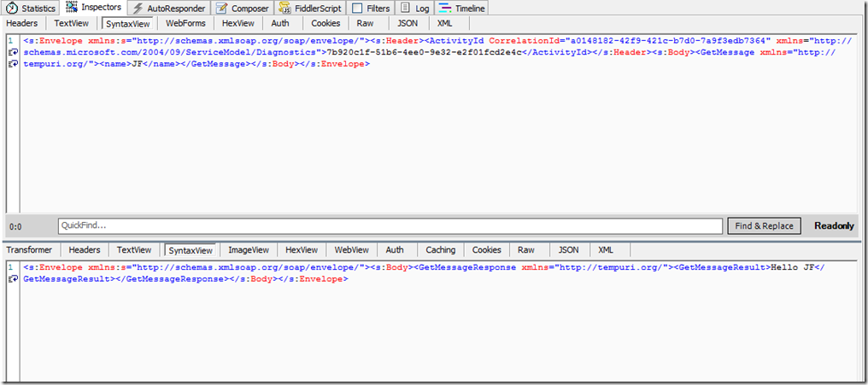The image size is (868, 385).
Task: Open the Timeline tab
Action: click(x=461, y=9)
